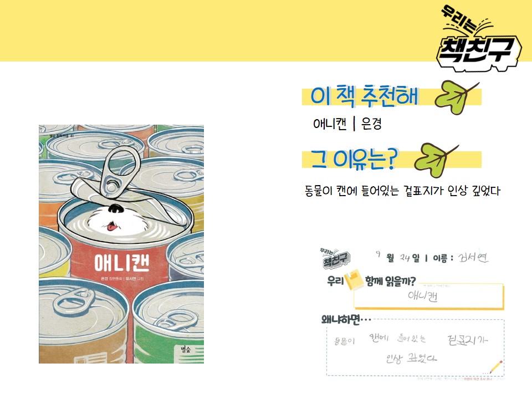The image size is (532, 399).
Task: Click the pencil icon in the dashed box
Action: click(x=495, y=367)
